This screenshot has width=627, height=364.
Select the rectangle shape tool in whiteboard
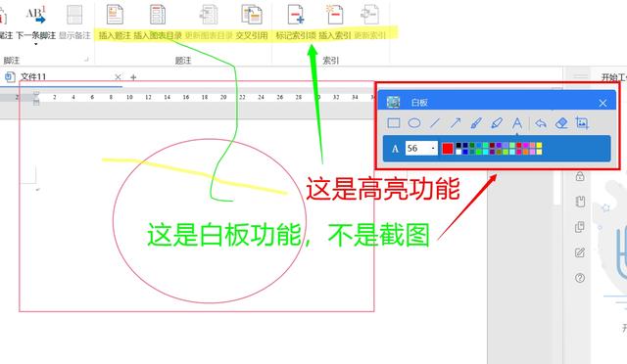point(394,123)
